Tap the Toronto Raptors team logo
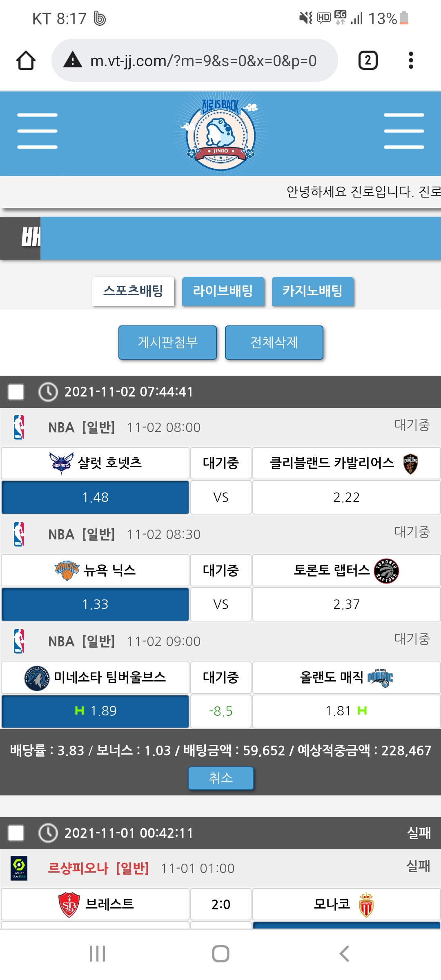The image size is (441, 980). pyautogui.click(x=386, y=570)
